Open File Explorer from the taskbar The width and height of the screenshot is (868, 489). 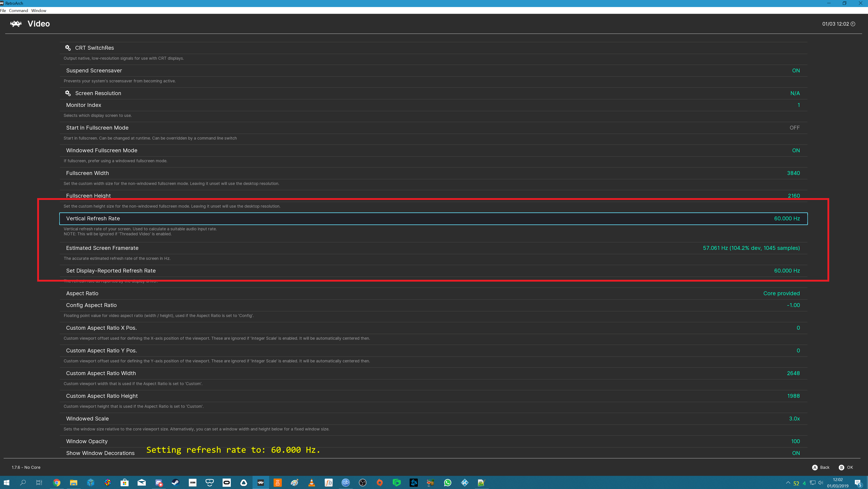click(x=73, y=483)
